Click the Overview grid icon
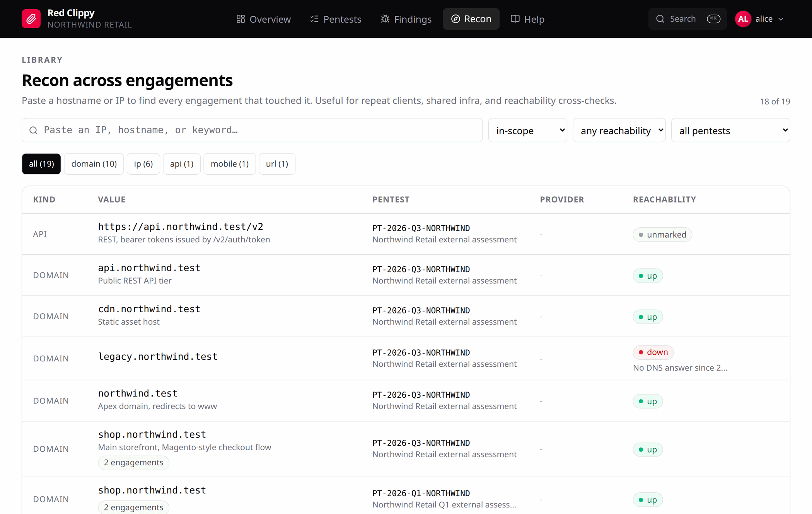The image size is (812, 514). tap(241, 19)
